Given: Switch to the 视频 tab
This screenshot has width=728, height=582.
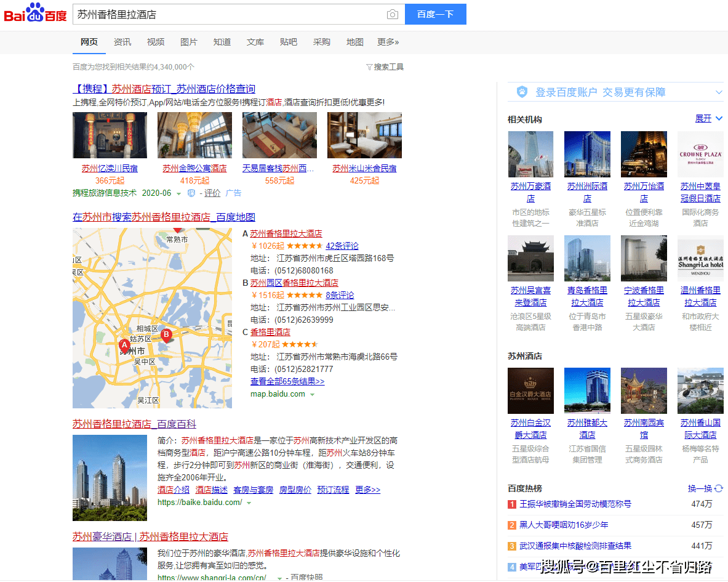Looking at the screenshot, I should coord(156,42).
